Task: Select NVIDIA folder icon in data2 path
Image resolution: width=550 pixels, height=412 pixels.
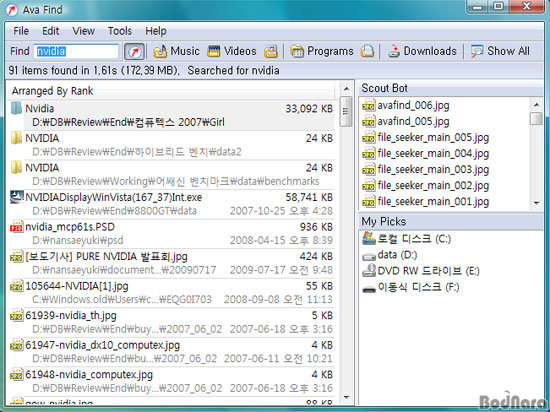Action: (x=16, y=138)
